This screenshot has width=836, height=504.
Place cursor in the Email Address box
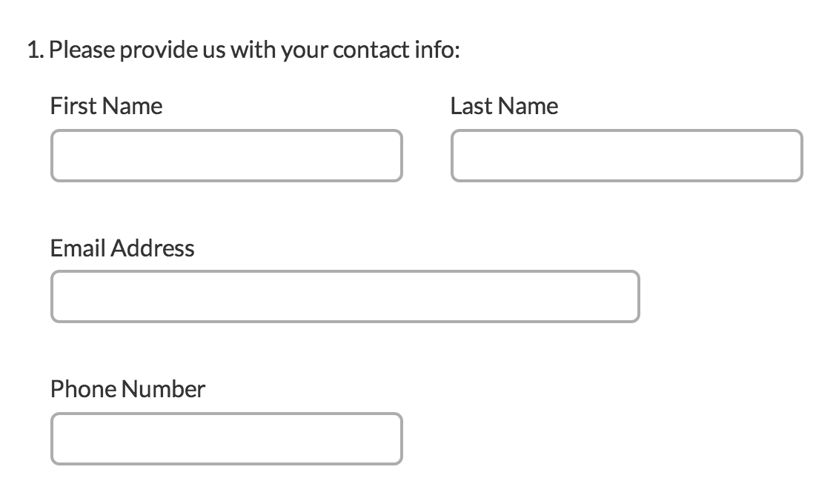click(x=345, y=296)
